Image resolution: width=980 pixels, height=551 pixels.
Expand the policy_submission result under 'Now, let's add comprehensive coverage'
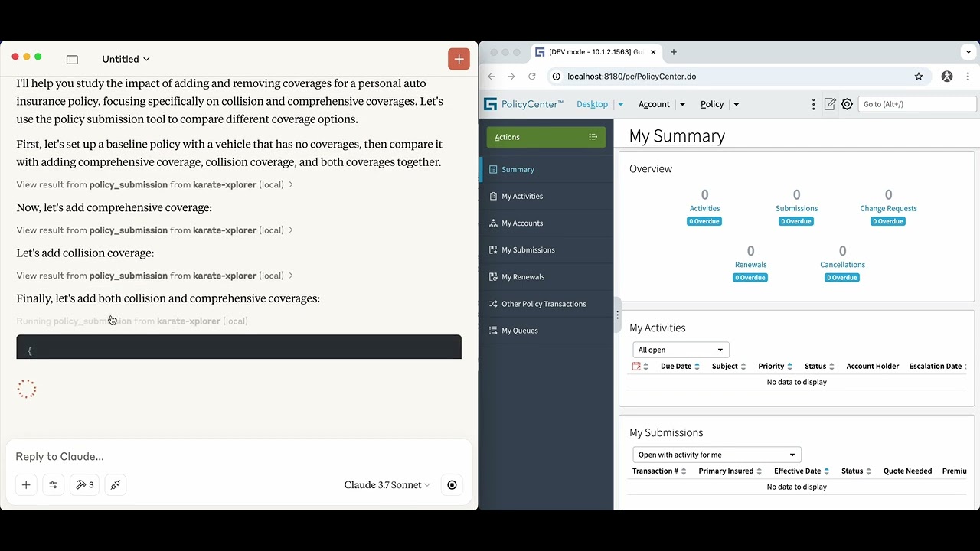tap(155, 230)
